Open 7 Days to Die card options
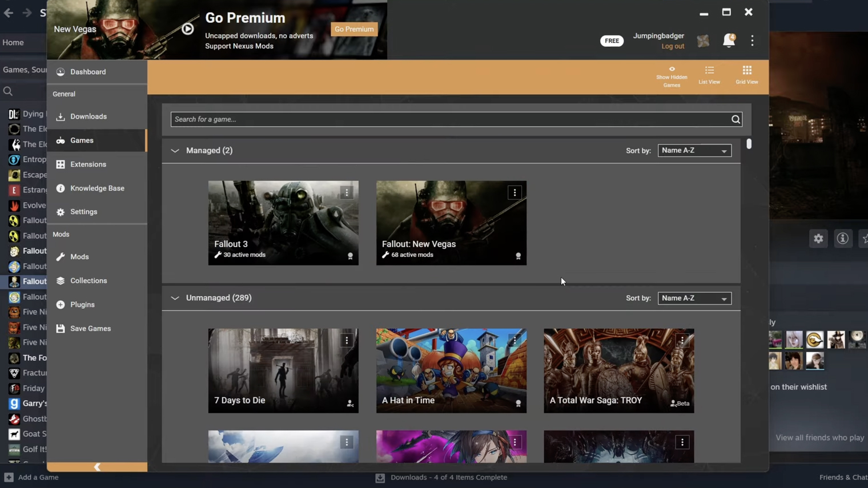Screen dimensions: 868x488 pyautogui.click(x=347, y=340)
